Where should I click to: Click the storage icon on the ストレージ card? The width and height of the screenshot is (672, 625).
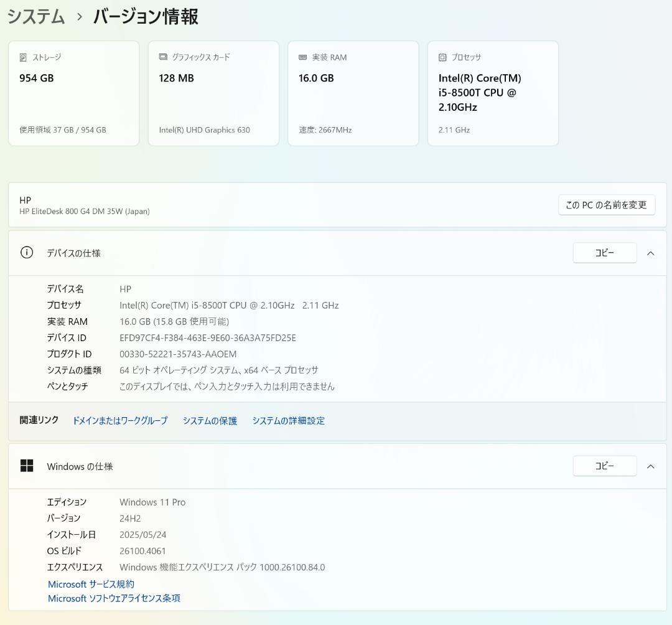pos(24,57)
